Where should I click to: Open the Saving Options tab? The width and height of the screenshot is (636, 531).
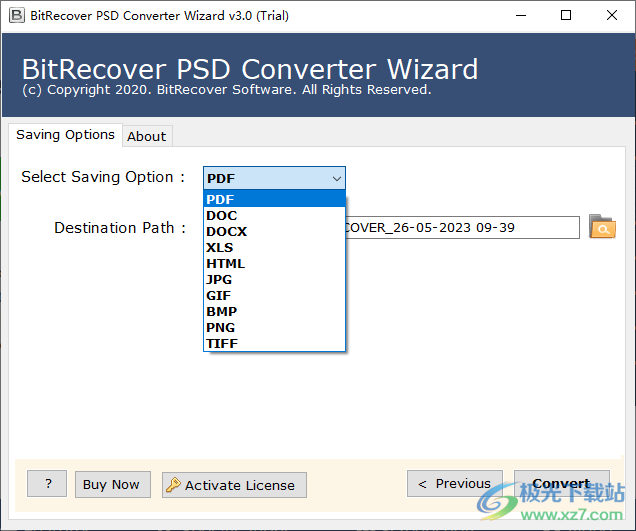click(x=65, y=135)
